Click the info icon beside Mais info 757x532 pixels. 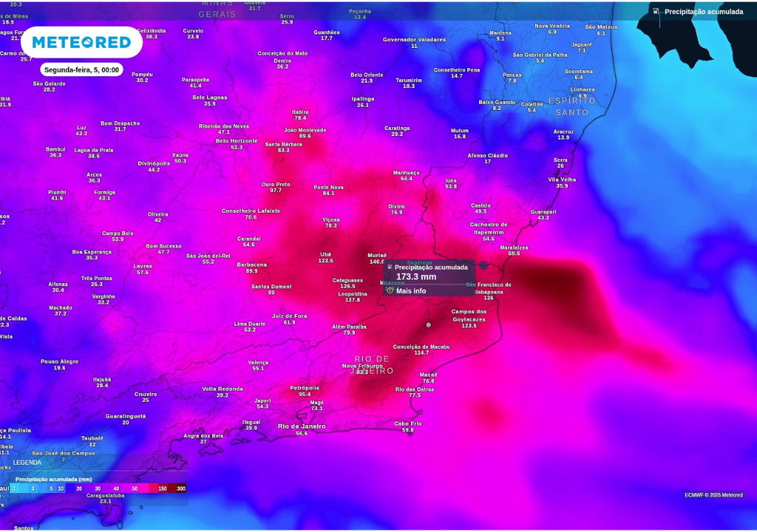click(x=390, y=290)
